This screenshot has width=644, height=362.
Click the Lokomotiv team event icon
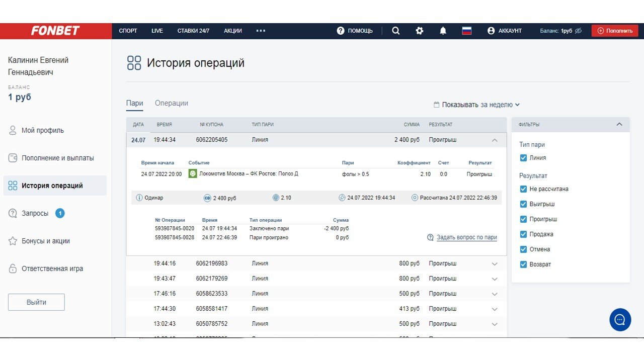click(193, 174)
